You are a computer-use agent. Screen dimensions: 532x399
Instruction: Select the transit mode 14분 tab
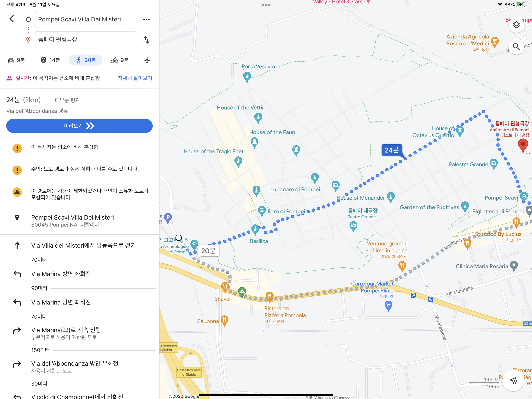50,60
